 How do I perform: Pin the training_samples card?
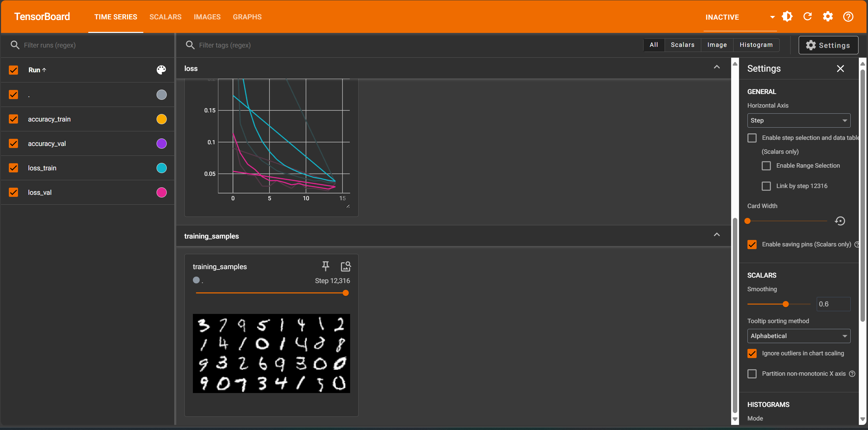tap(326, 266)
